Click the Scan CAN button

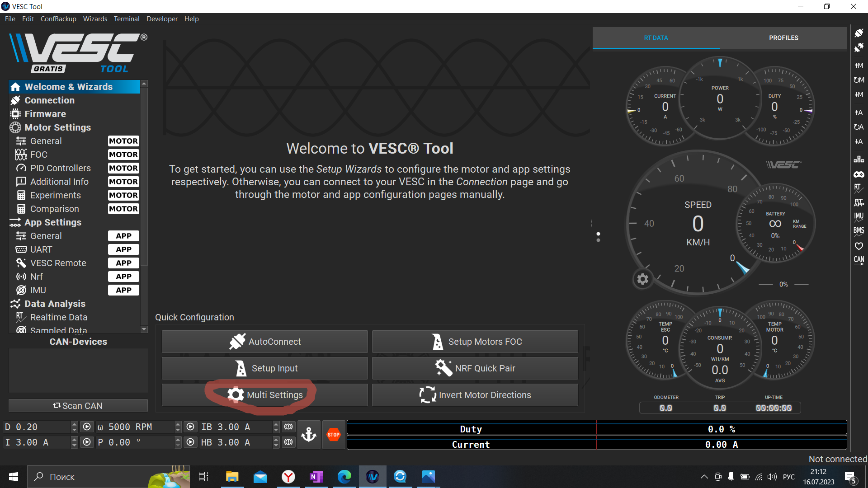point(78,406)
